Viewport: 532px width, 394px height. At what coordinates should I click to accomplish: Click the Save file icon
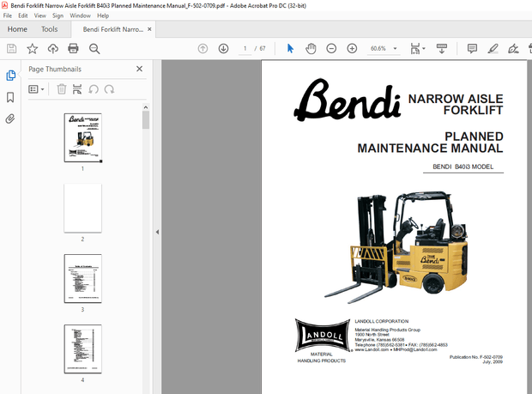coord(11,49)
